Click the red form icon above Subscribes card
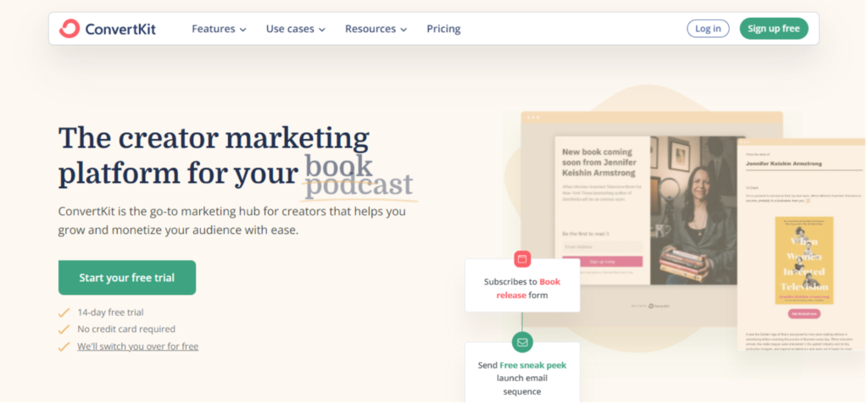The height and width of the screenshot is (415, 868). coord(522,259)
